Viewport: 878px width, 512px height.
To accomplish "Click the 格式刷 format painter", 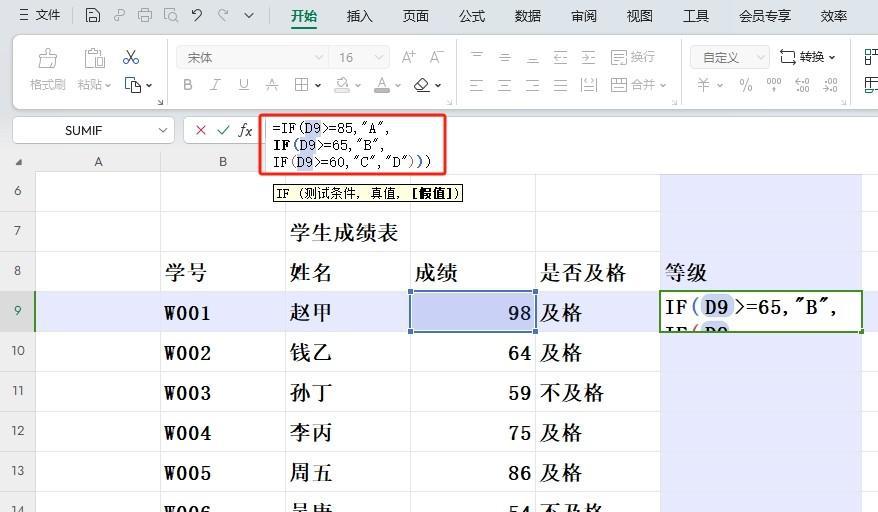I will point(48,69).
